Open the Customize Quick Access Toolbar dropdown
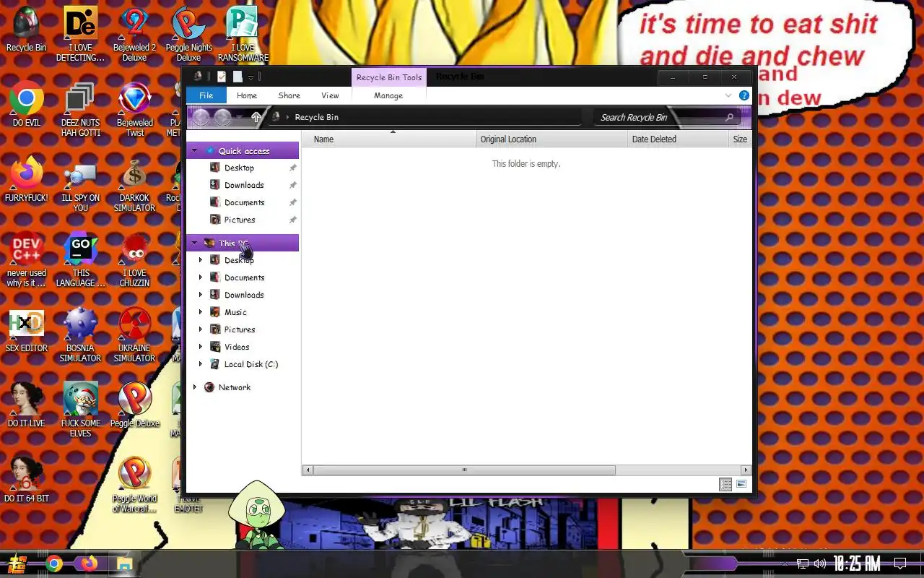924x578 pixels. (x=250, y=77)
